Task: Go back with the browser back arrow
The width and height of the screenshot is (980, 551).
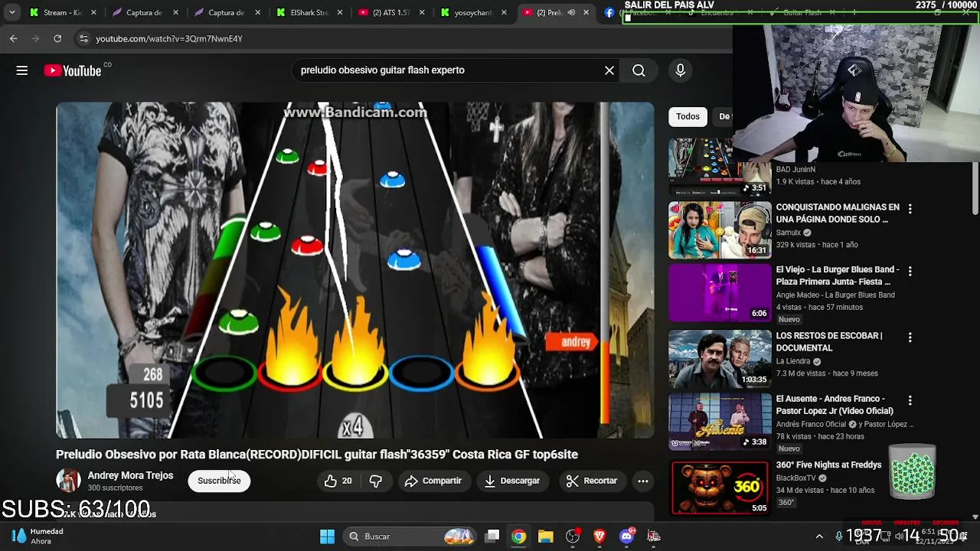Action: [14, 38]
